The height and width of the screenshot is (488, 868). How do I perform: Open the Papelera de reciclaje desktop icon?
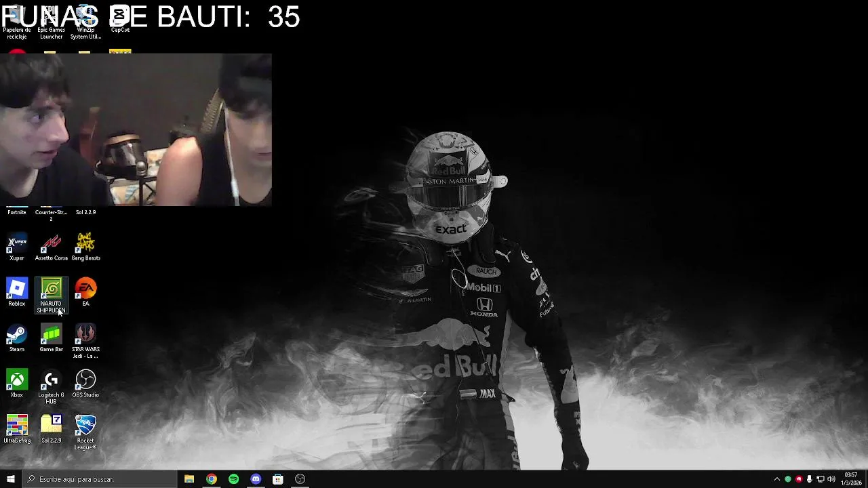point(17,22)
